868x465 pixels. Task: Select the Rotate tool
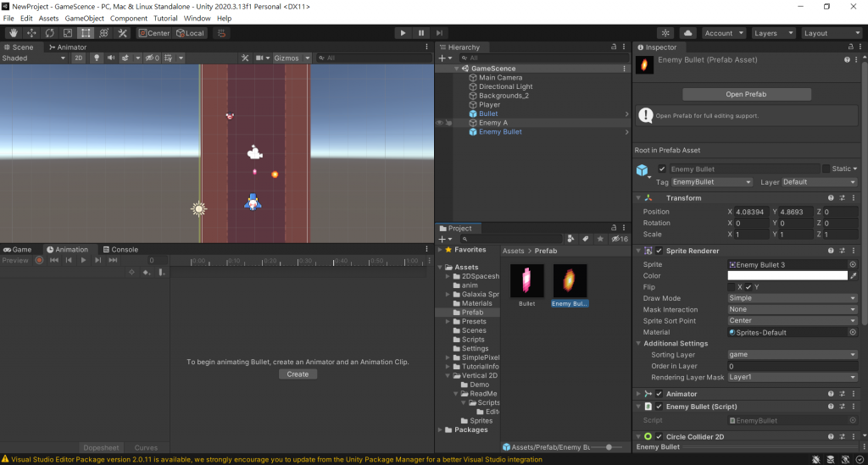(50, 33)
